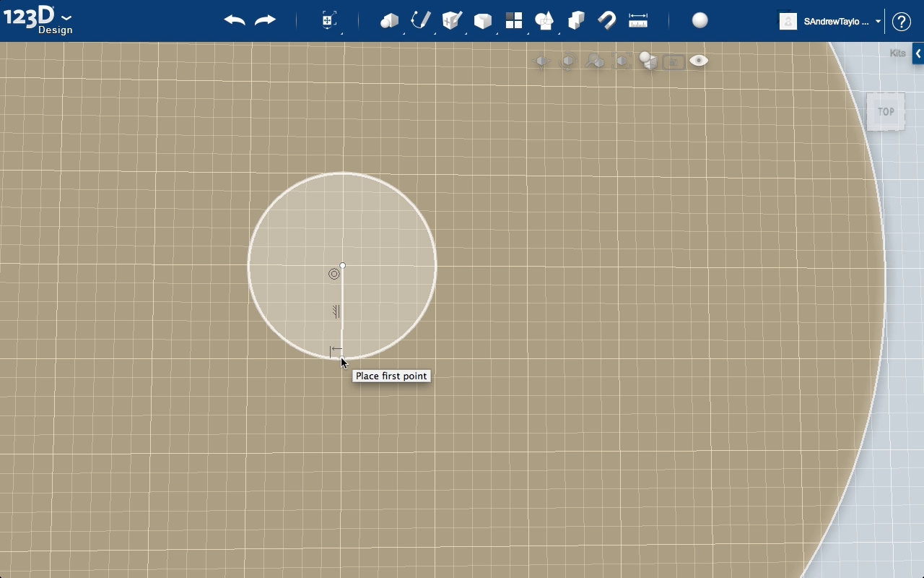Click the perpendicular constraint icon near cursor
Image resolution: width=924 pixels, height=578 pixels.
coord(336,350)
